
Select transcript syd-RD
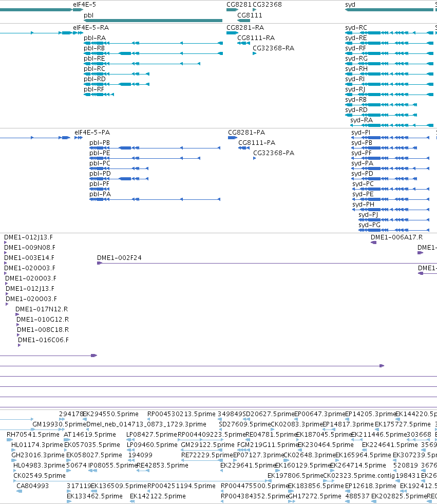click(x=381, y=115)
